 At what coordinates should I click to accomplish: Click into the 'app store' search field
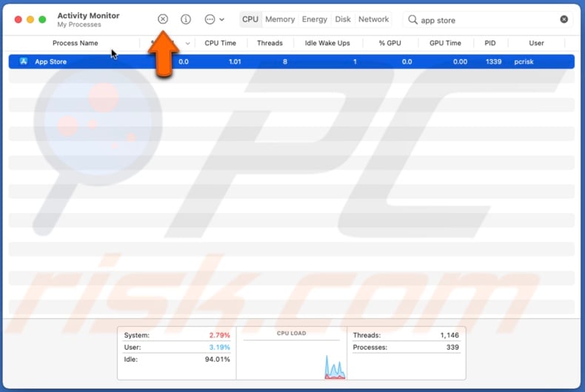click(488, 20)
